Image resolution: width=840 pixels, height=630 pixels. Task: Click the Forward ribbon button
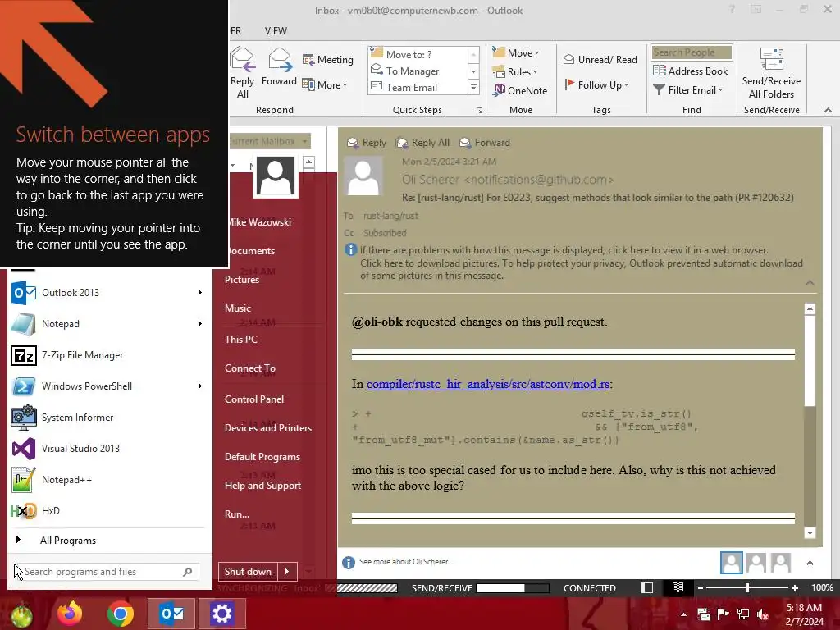[x=279, y=67]
